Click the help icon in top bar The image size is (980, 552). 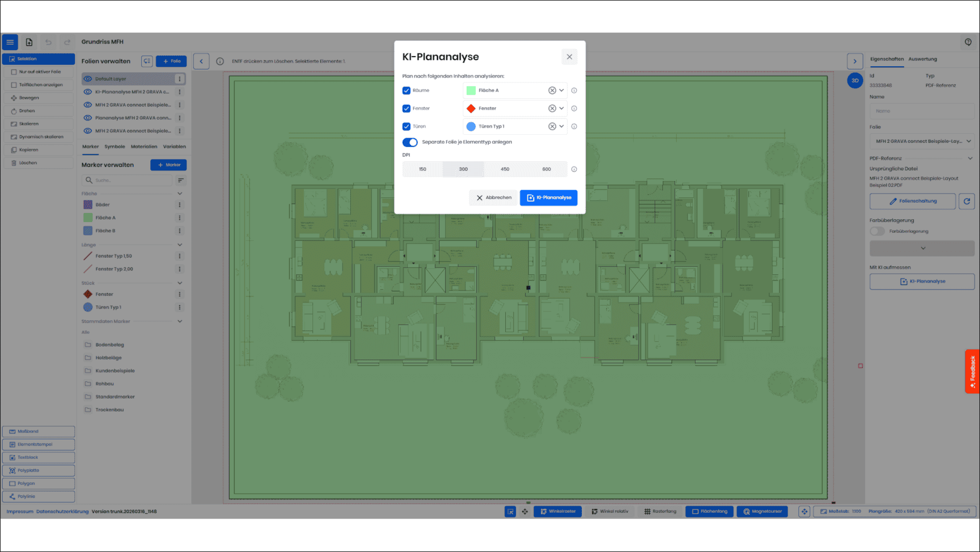tap(968, 42)
